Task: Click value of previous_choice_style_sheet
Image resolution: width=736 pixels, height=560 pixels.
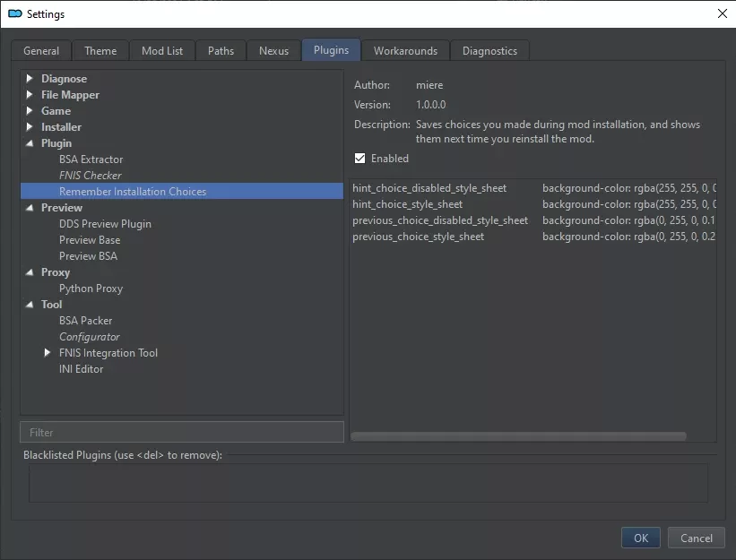Action: coord(629,237)
